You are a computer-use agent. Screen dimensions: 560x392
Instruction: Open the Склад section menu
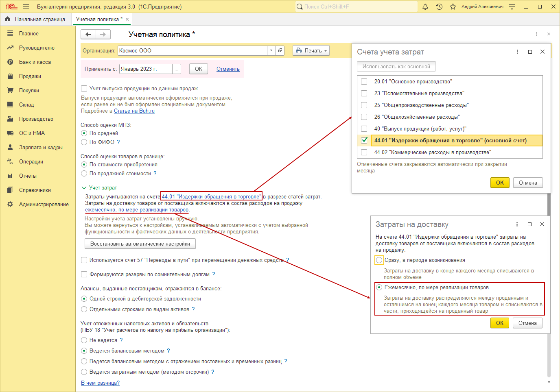click(26, 105)
